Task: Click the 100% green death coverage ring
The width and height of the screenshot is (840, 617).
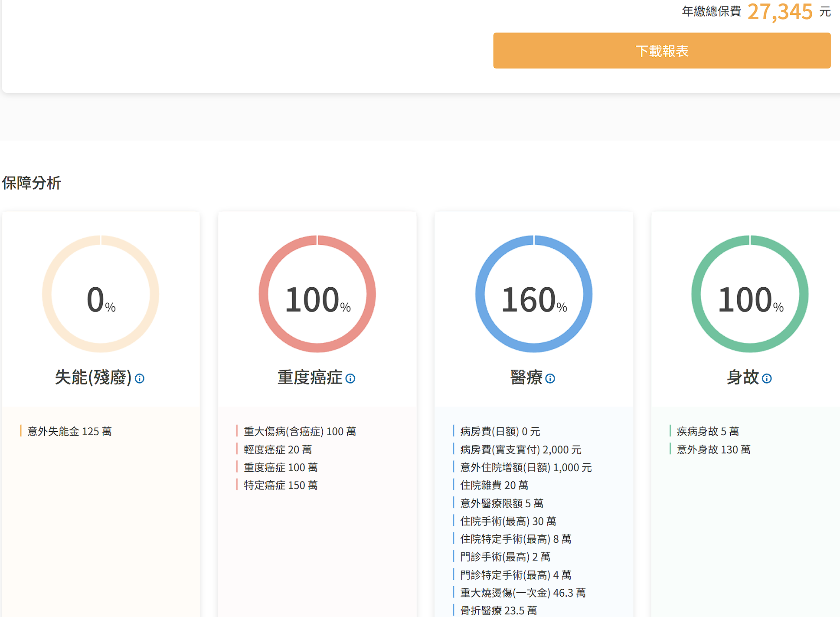Action: point(750,294)
